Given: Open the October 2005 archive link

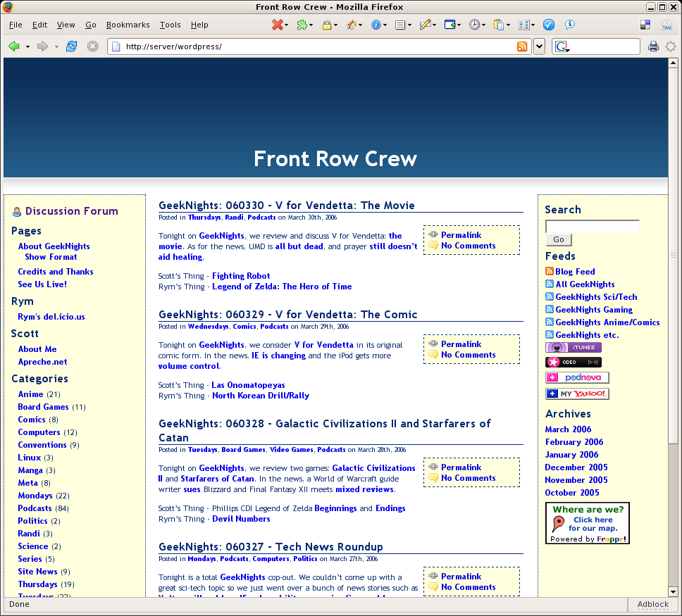Looking at the screenshot, I should click(x=572, y=493).
